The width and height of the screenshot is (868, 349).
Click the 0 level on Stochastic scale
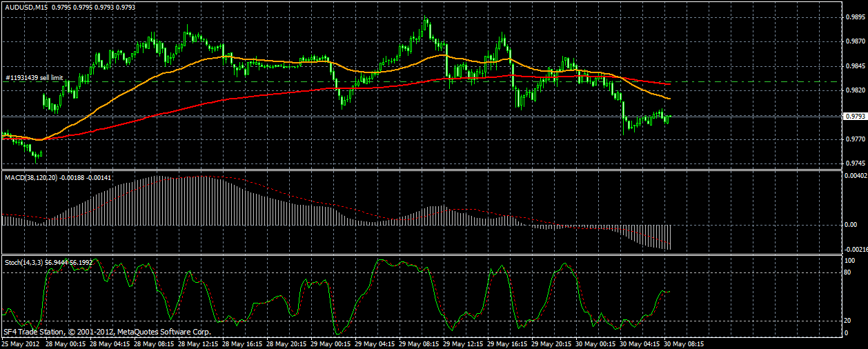coord(847,333)
